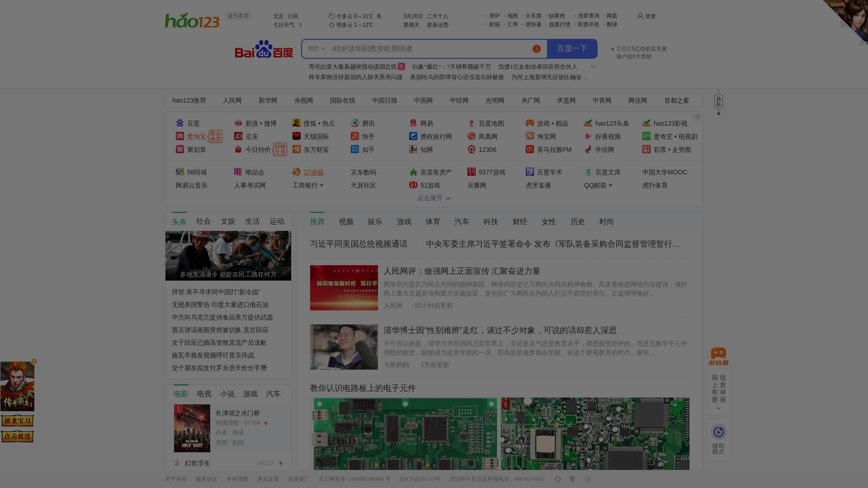Open Ctrip travel icon

click(x=413, y=136)
